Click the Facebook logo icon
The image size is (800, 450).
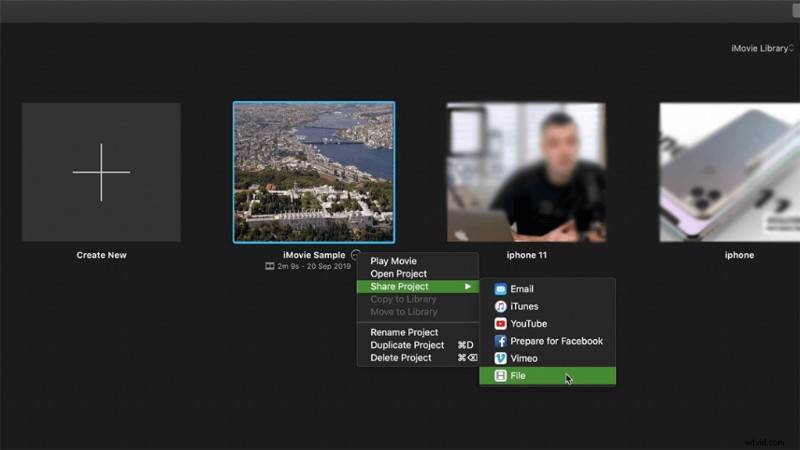(500, 341)
